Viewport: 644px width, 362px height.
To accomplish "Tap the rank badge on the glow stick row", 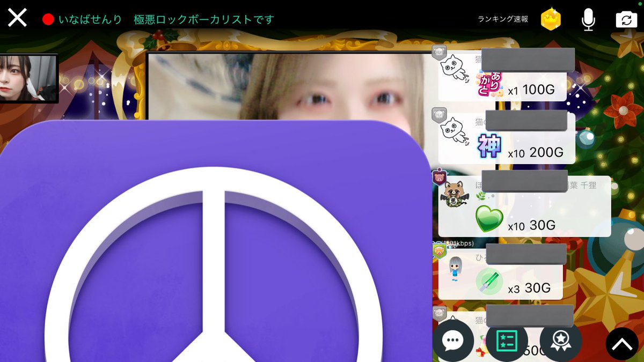I will pos(440,250).
